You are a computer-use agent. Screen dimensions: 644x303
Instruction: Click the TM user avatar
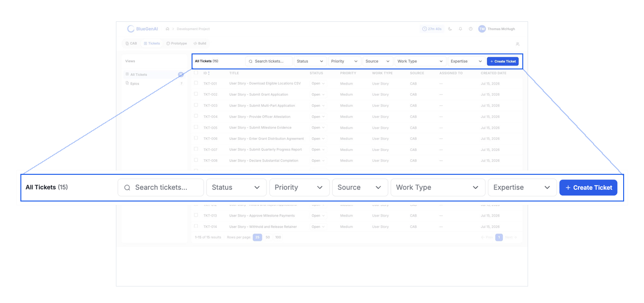click(x=482, y=29)
